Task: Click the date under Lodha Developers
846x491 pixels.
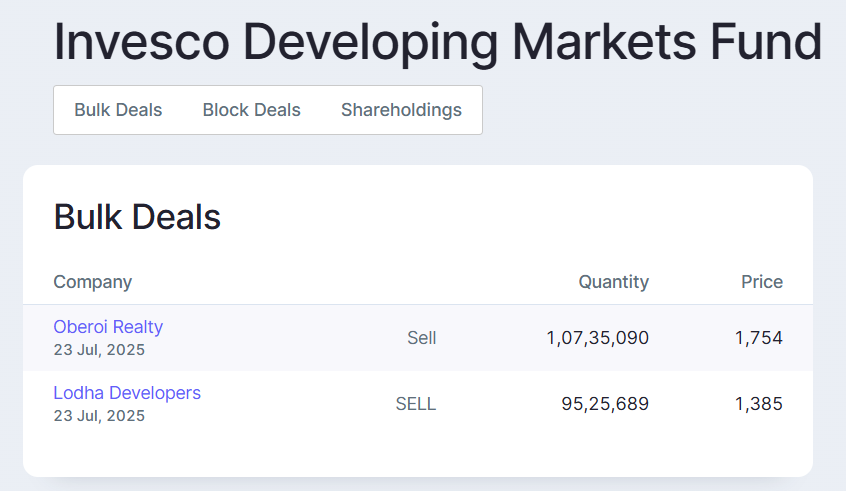Action: pyautogui.click(x=99, y=416)
